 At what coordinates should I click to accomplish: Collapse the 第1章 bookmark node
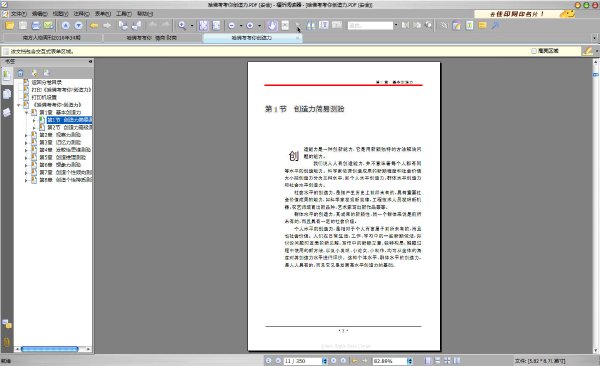pyautogui.click(x=26, y=113)
